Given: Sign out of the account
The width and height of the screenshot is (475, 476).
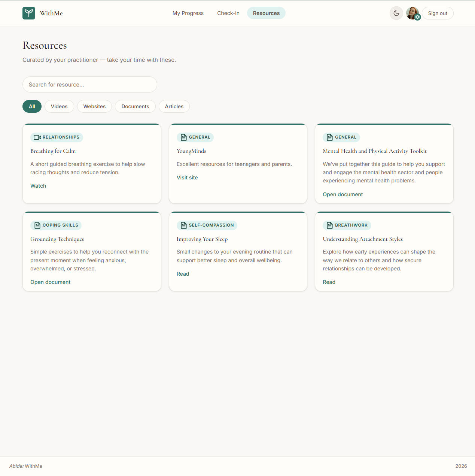Looking at the screenshot, I should [438, 13].
